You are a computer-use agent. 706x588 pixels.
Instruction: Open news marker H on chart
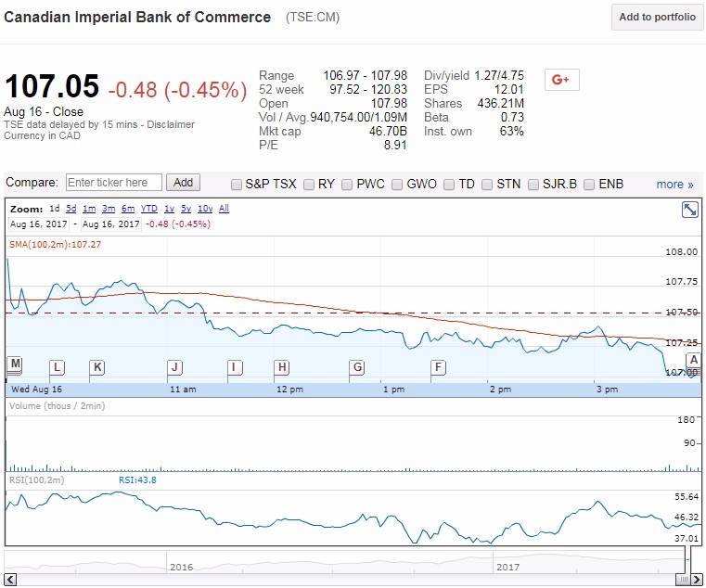click(x=281, y=367)
